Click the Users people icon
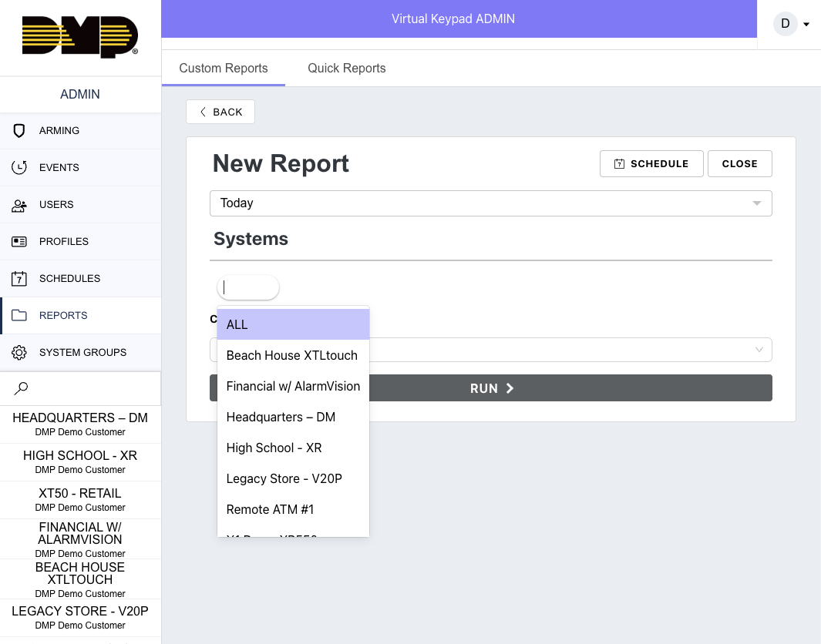821x644 pixels. [x=19, y=205]
